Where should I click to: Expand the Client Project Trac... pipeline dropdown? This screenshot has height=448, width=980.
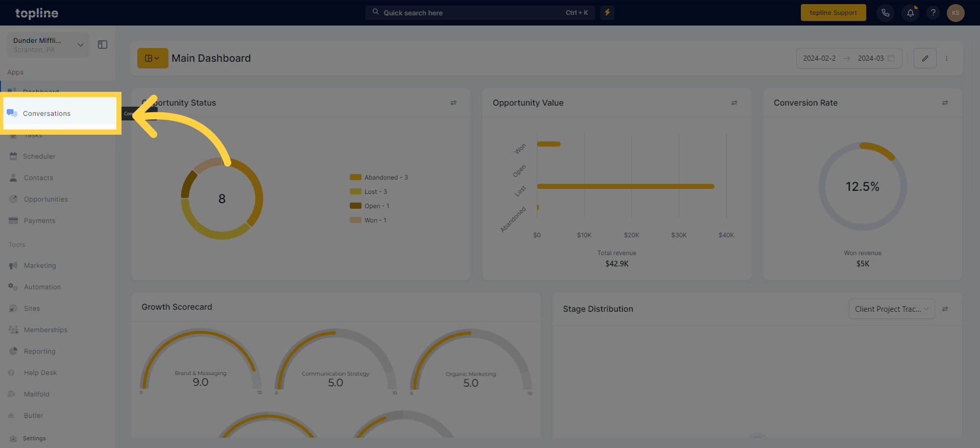click(892, 309)
